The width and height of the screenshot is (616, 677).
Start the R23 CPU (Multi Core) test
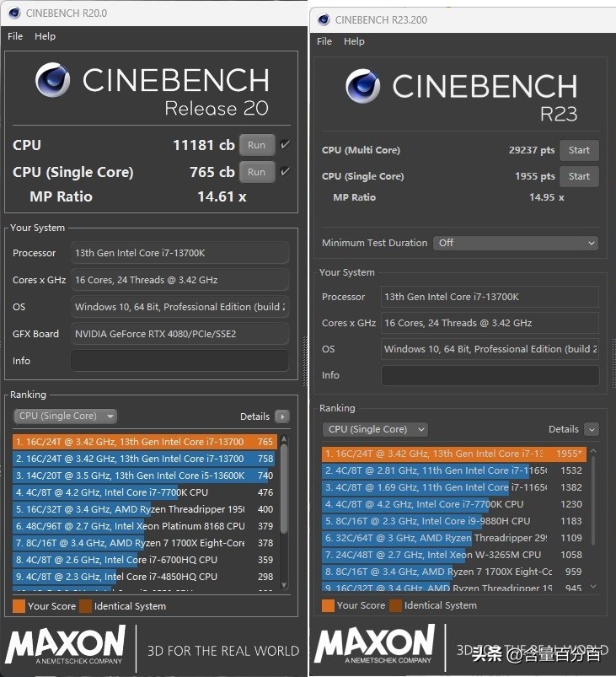point(579,150)
